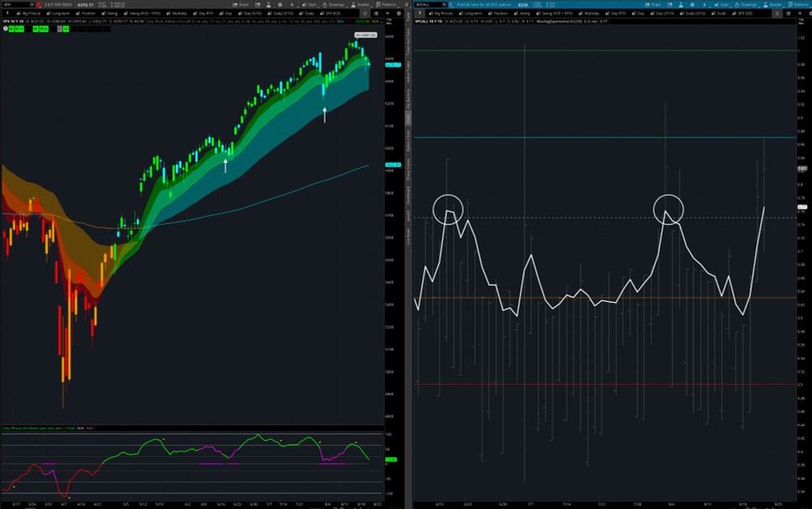Open Share in the left SPX chart
The width and height of the screenshot is (812, 509).
(240, 5)
